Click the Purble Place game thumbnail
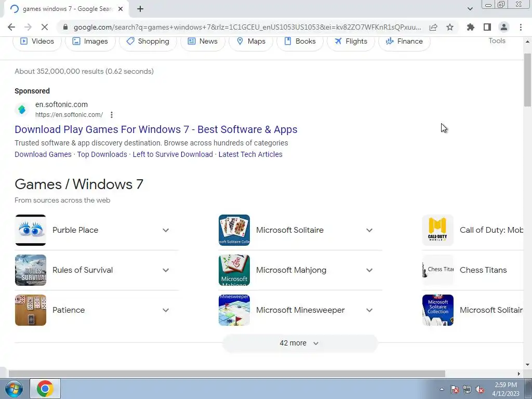The width and height of the screenshot is (532, 399). pos(31,230)
